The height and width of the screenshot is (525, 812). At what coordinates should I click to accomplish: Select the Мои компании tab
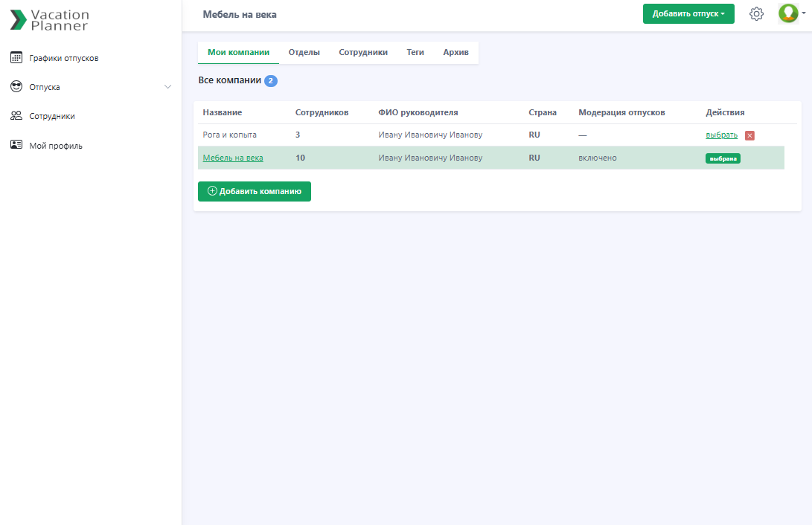[x=238, y=52]
